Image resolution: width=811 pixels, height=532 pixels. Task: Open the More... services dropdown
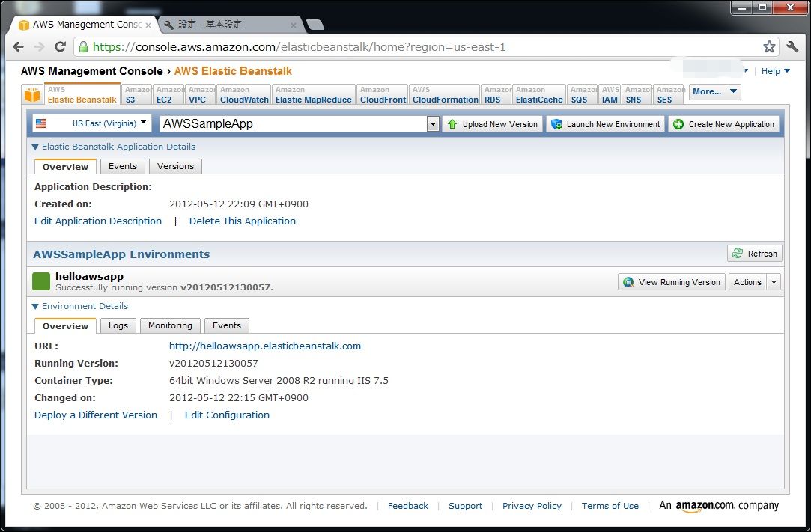pos(715,91)
